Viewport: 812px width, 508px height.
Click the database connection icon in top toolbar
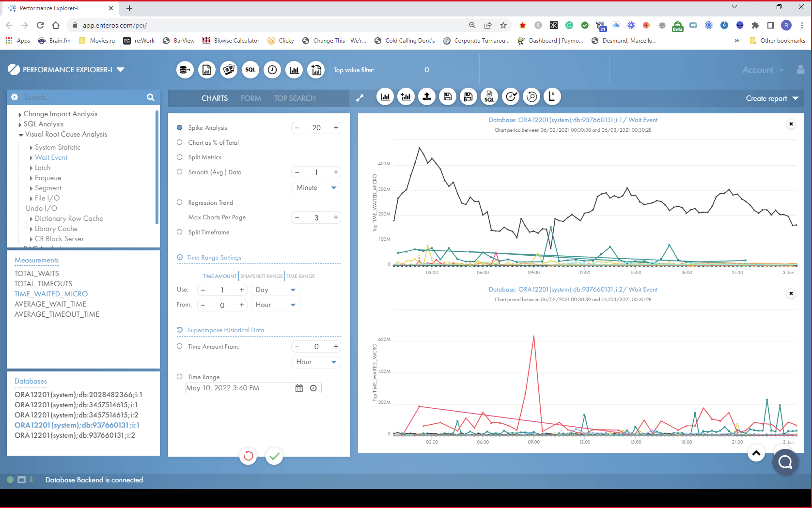(x=185, y=70)
